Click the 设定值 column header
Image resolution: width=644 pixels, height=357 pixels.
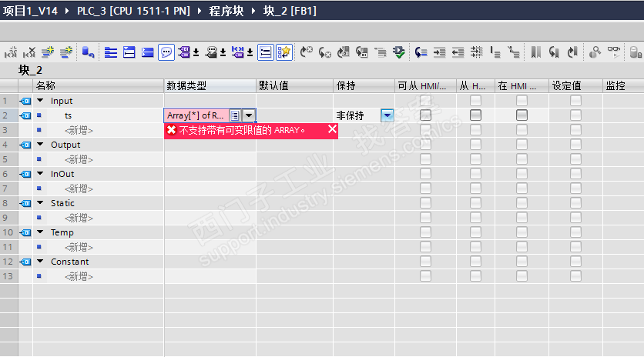[x=575, y=85]
